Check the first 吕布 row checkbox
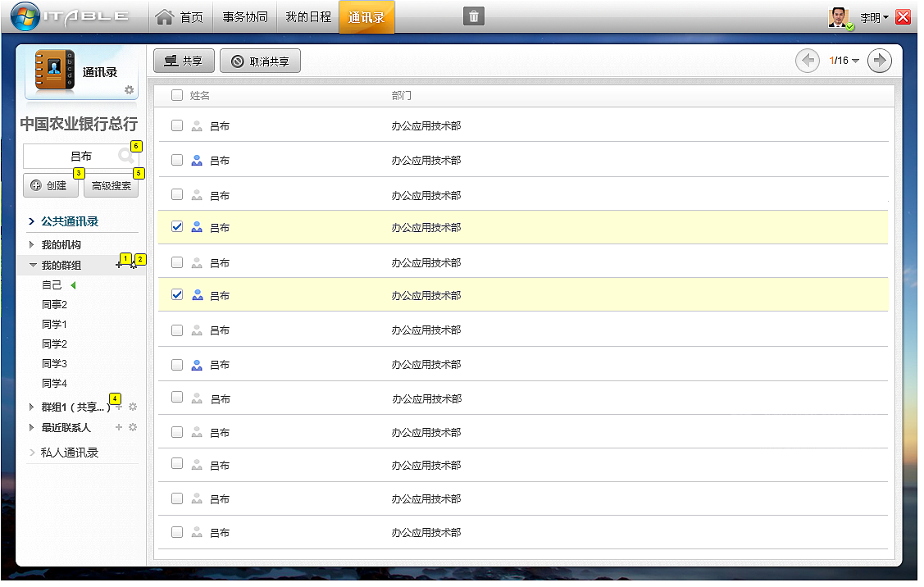Viewport: 924px width, 587px height. (177, 125)
